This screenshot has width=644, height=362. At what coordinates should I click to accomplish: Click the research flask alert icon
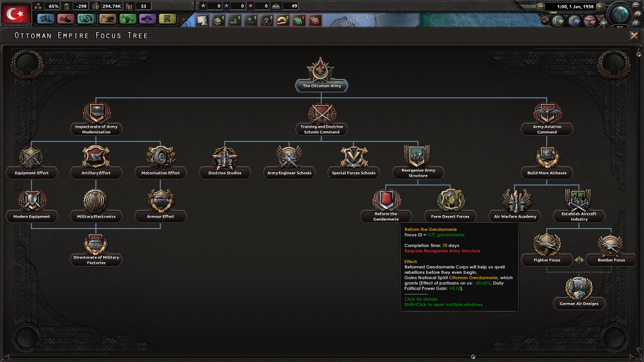click(203, 20)
